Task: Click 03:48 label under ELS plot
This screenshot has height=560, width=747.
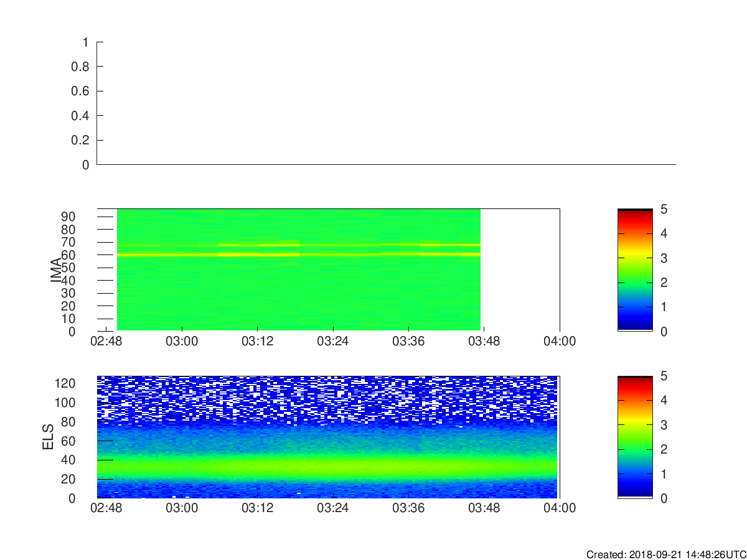Action: [x=484, y=508]
